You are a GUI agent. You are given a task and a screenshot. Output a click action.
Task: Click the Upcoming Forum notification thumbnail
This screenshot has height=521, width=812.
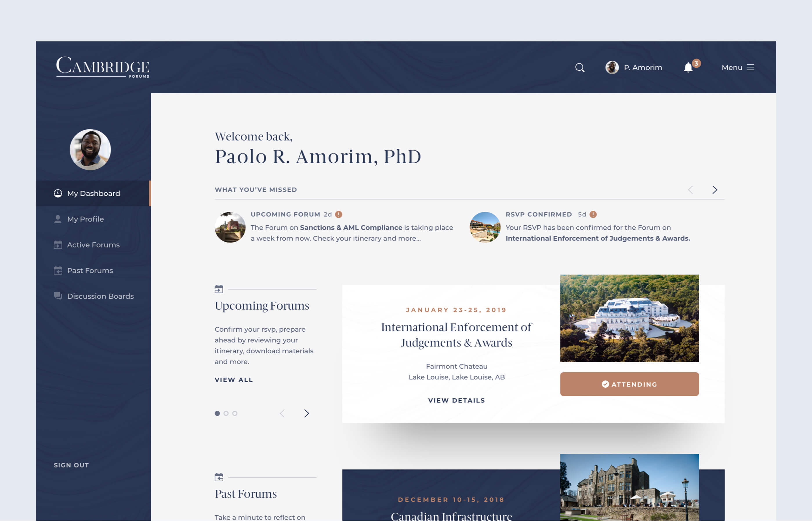[x=230, y=227]
